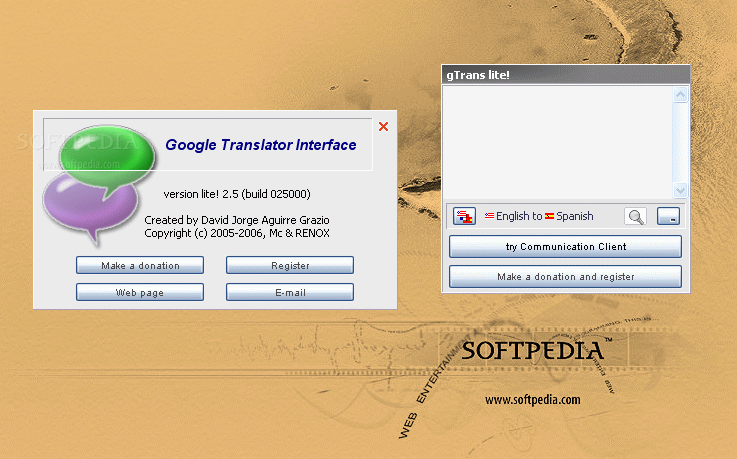Click the E-mail button
Image resolution: width=737 pixels, height=459 pixels.
click(290, 292)
